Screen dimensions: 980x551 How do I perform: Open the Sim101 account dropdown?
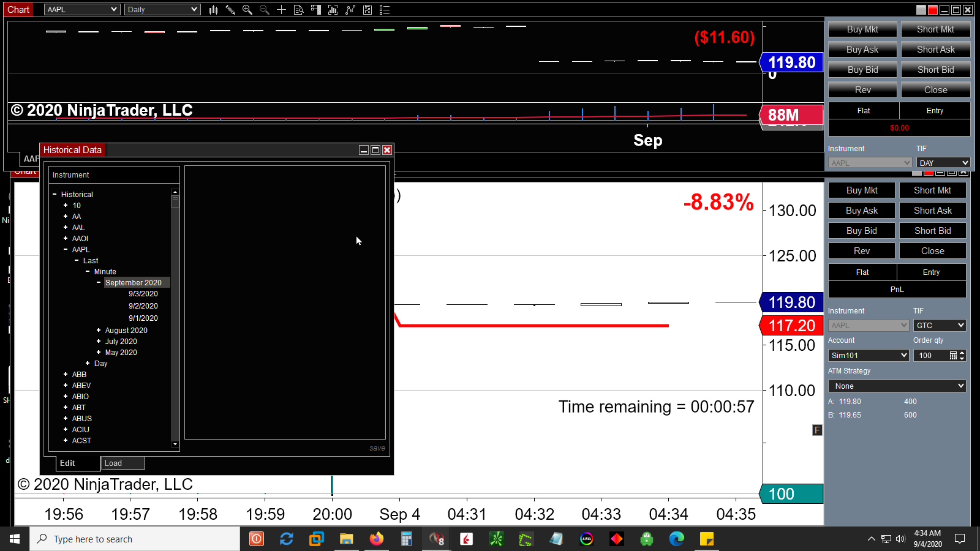pos(869,356)
